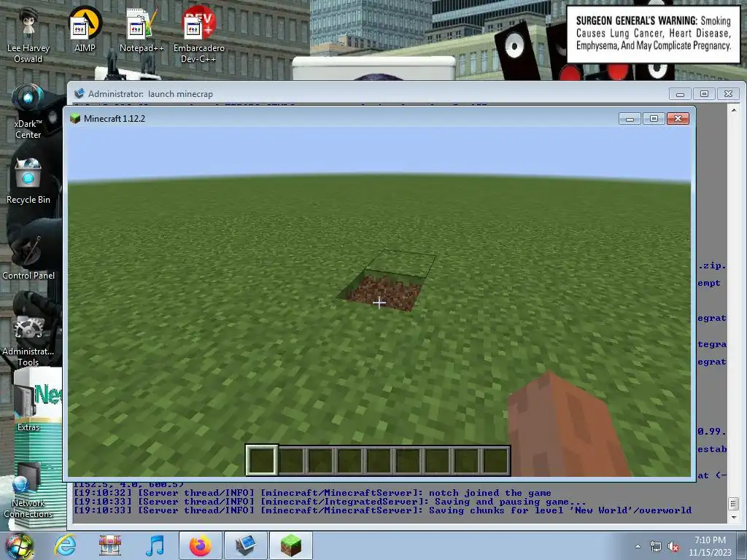
Task: Click the launch minecrap console window icon
Action: pyautogui.click(x=80, y=93)
